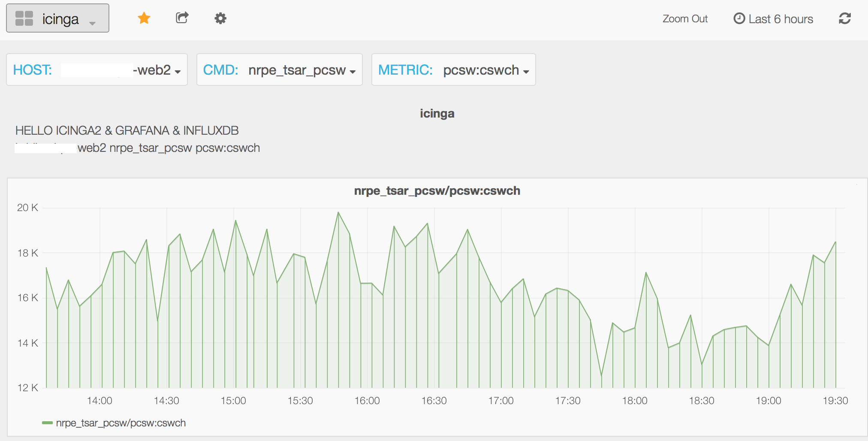Click Zoom Out to widen time range

(685, 18)
